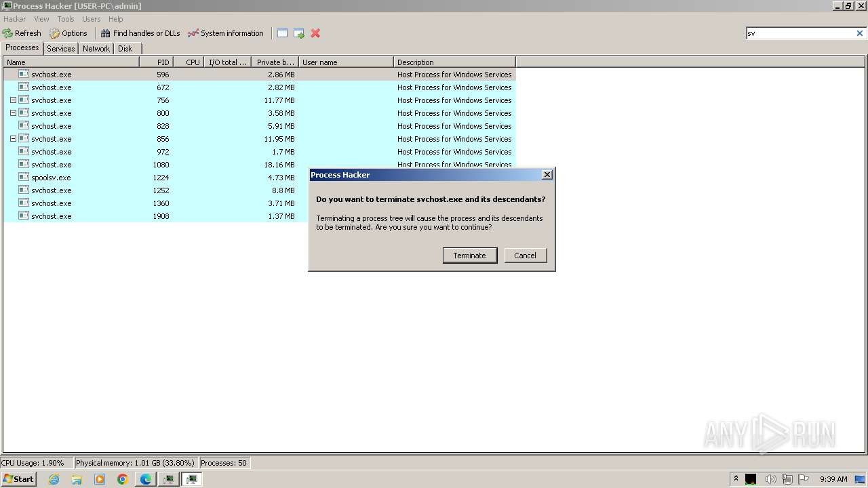
Task: Click the find window toolbar icon
Action: pyautogui.click(x=283, y=33)
